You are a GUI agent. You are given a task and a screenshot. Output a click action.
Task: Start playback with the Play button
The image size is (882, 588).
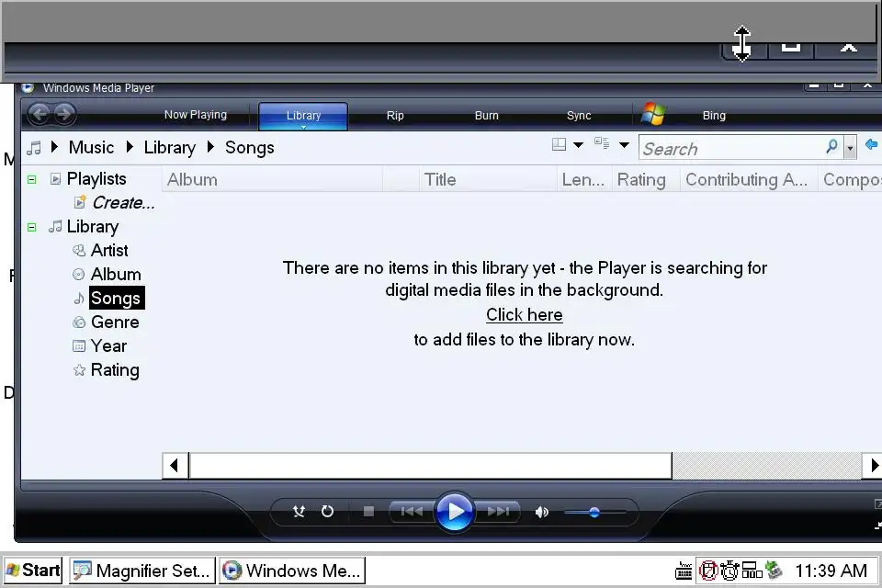click(x=455, y=512)
